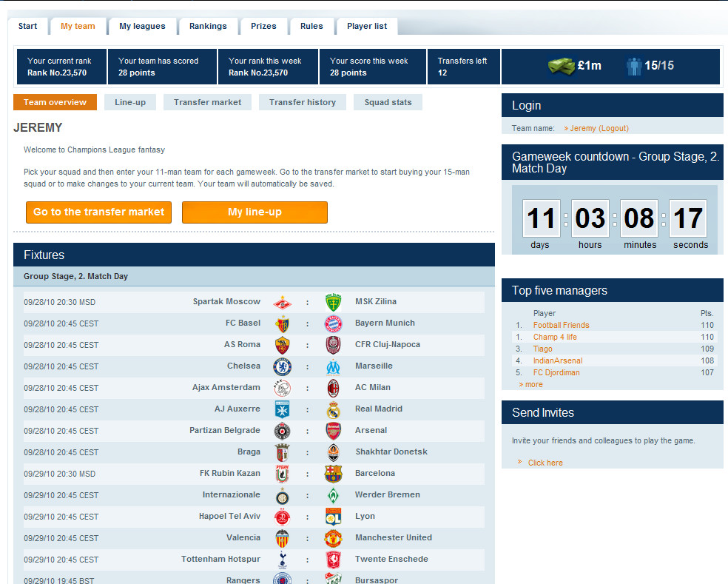The height and width of the screenshot is (584, 728).
Task: Open IndianArsenal manager profile
Action: tap(558, 360)
